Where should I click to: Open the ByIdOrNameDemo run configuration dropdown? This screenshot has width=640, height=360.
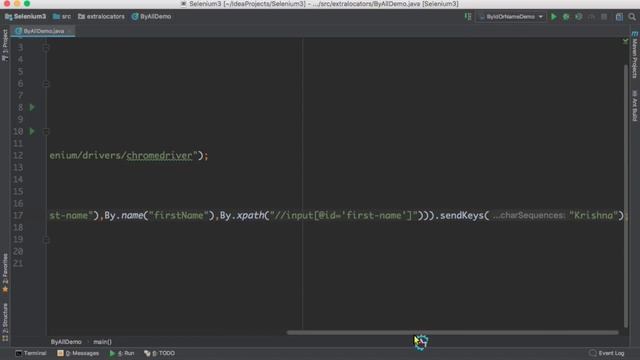511,17
